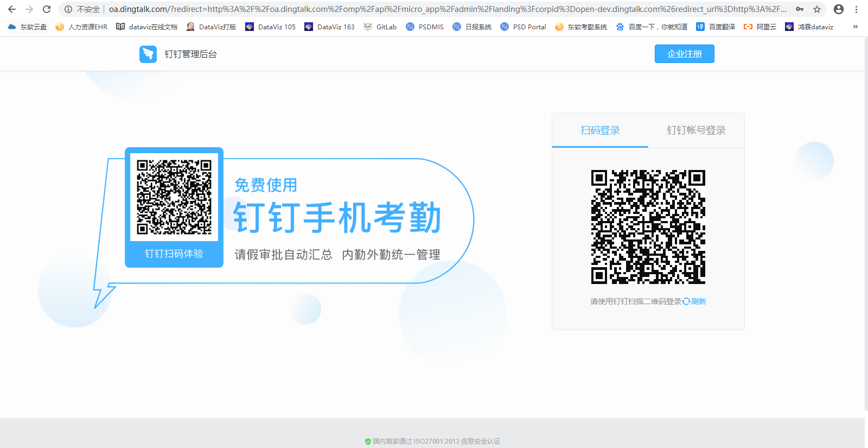Click 国内首家通过 ISO27001:2013 footer text
Image resolution: width=868 pixels, height=448 pixels.
point(436,441)
